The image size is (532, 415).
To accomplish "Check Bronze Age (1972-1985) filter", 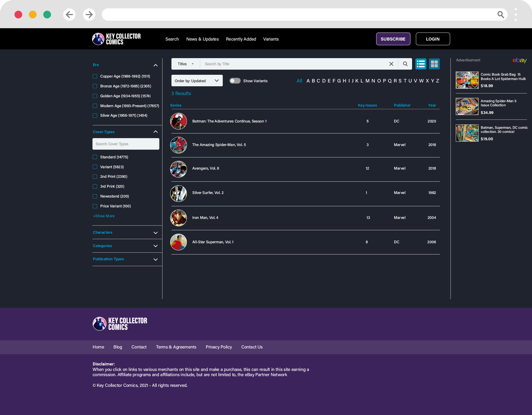I will (95, 86).
